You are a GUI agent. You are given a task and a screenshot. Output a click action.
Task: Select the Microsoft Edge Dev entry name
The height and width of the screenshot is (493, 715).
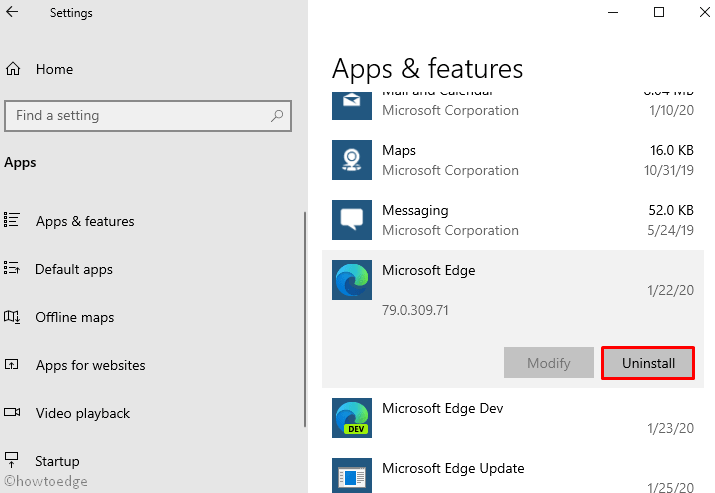coord(442,408)
